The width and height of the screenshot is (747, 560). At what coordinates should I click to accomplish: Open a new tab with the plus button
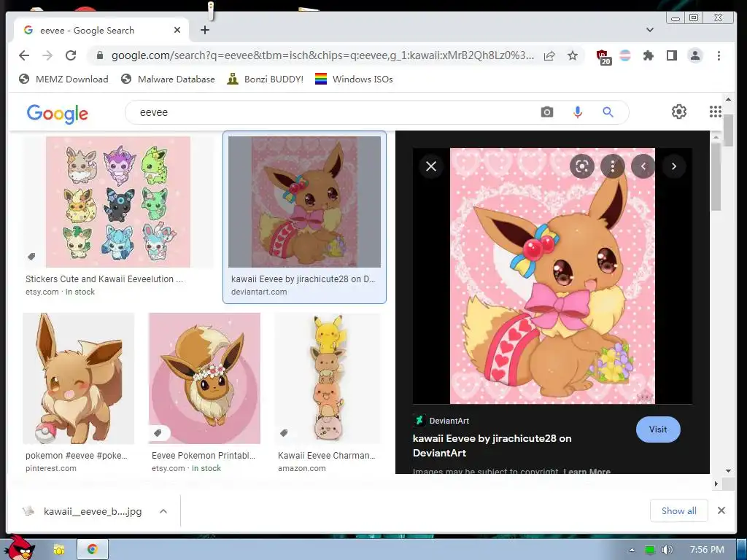click(205, 30)
